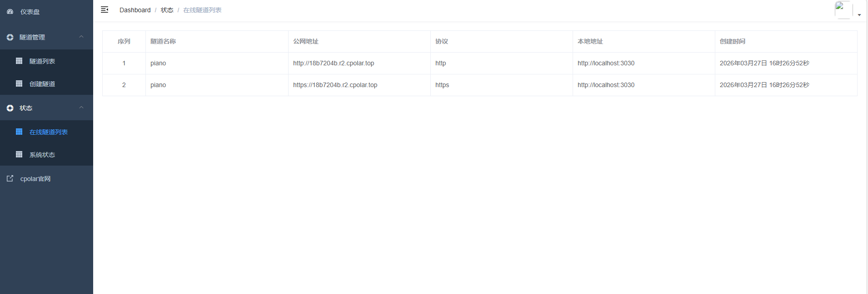
Task: Collapse the 状态 menu chevron
Action: coord(81,108)
